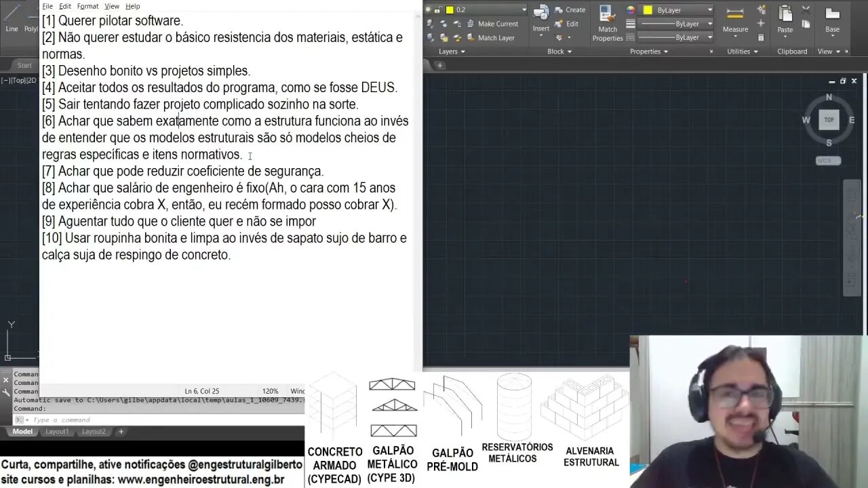Select the Line tool in AutoCAD
868x488 pixels.
click(12, 19)
